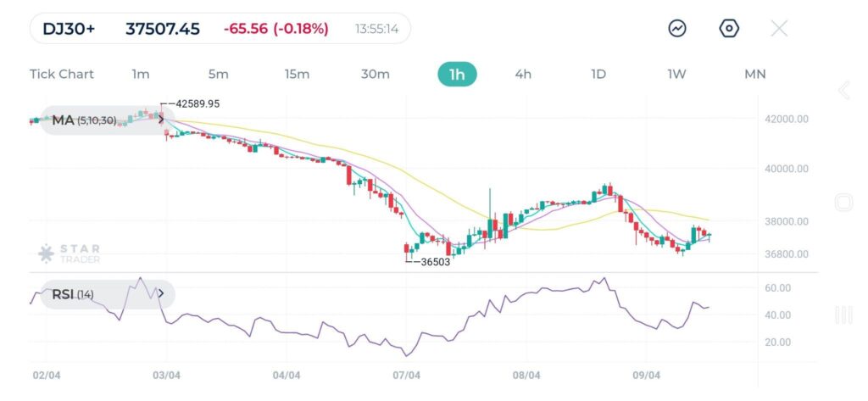Open the DJ30+ symbol selector
Viewport: 868px width, 401px height.
pos(69,29)
